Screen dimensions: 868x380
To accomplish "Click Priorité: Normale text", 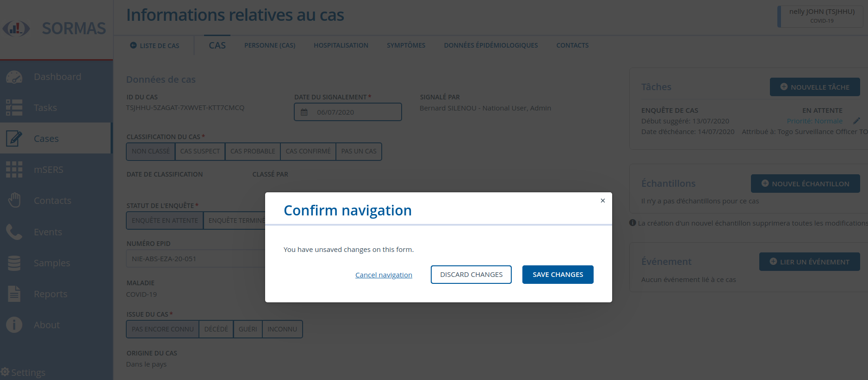I will tap(814, 121).
